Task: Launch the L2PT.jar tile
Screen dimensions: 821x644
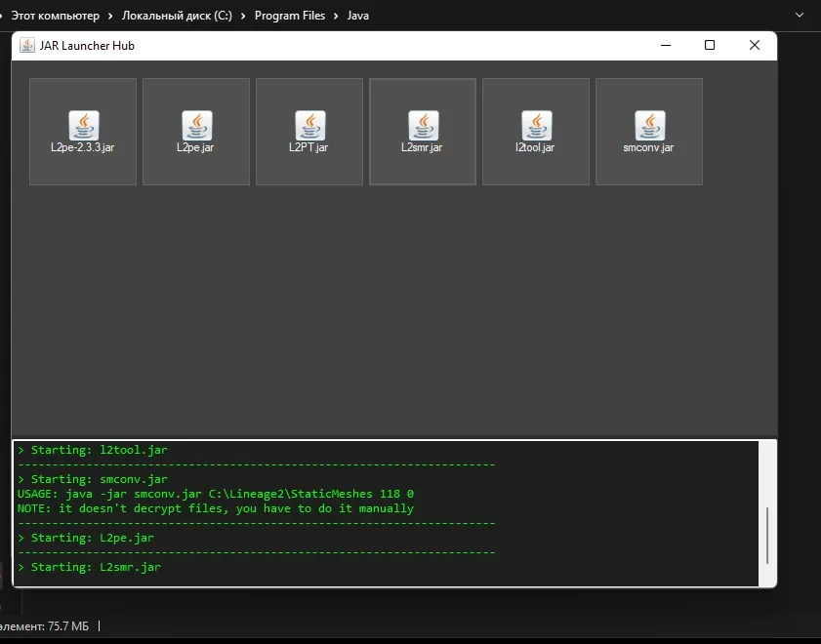Action: coord(308,132)
